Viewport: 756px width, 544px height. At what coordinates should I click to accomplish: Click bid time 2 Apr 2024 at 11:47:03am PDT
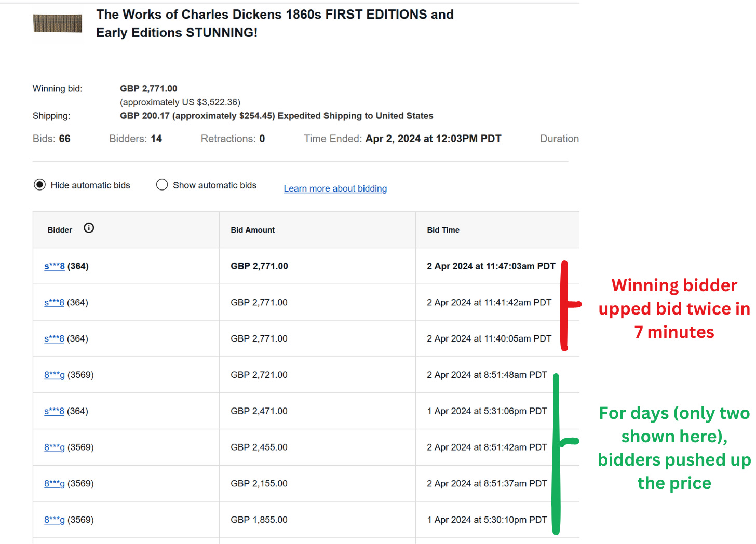491,266
